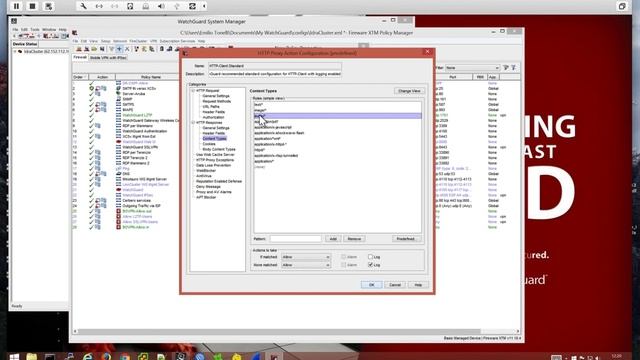Click the delete policy X icon
Viewport: 640px width, 360px height.
click(127, 49)
